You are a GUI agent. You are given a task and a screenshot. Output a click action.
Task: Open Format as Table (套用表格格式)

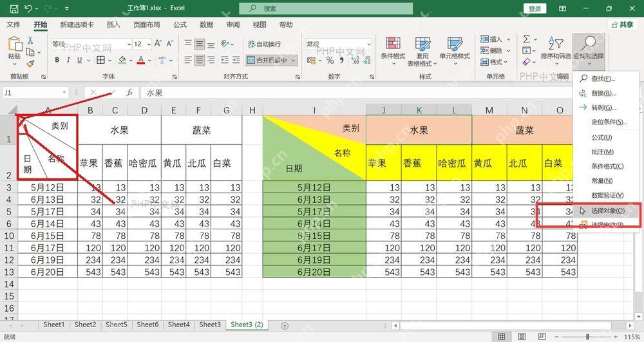tap(422, 52)
